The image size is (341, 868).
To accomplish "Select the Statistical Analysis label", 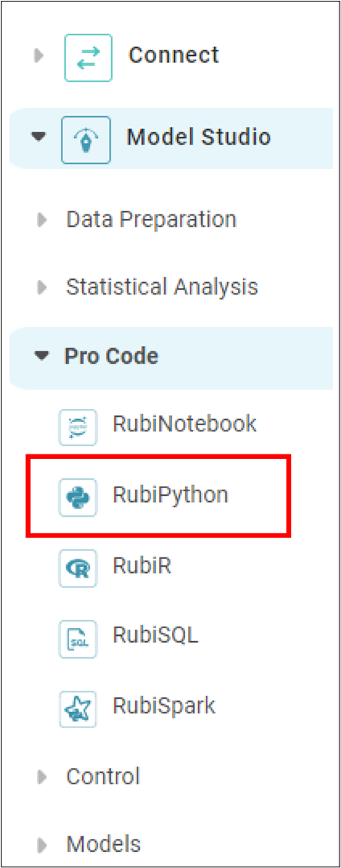I will coord(162,287).
